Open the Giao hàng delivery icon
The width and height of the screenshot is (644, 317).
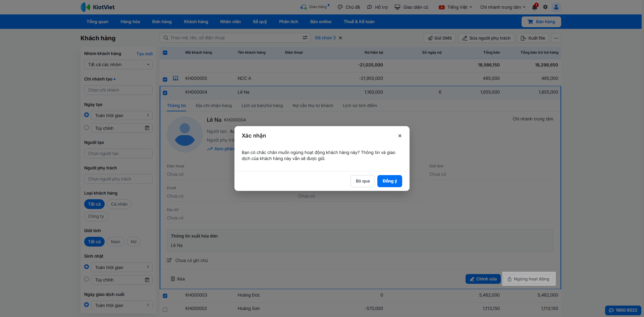coord(304,7)
